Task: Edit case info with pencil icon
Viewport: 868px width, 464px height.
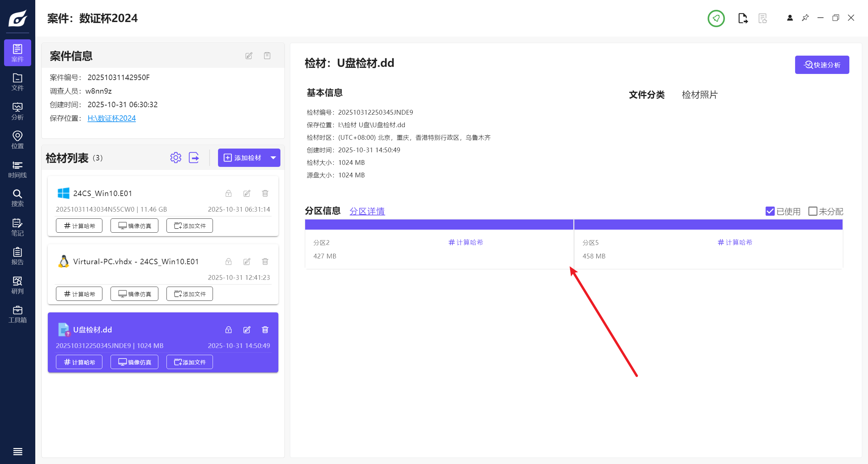Action: 249,56
